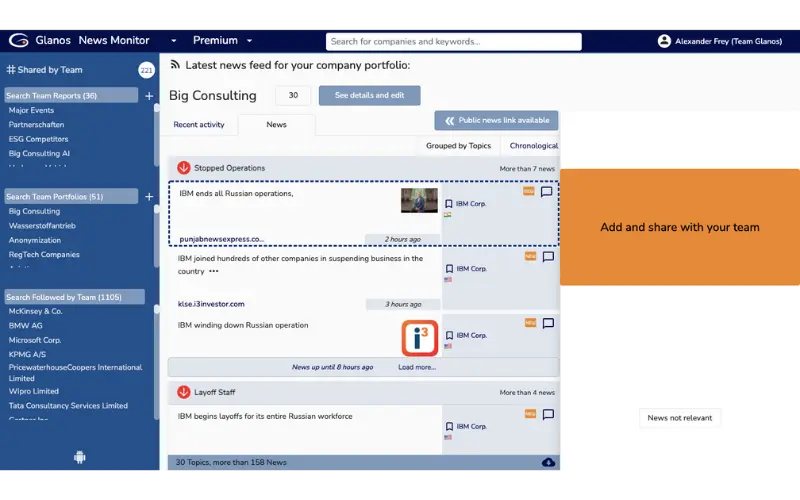The width and height of the screenshot is (800, 500).
Task: Open comments for IBM ends all Russian operations
Action: (x=546, y=192)
